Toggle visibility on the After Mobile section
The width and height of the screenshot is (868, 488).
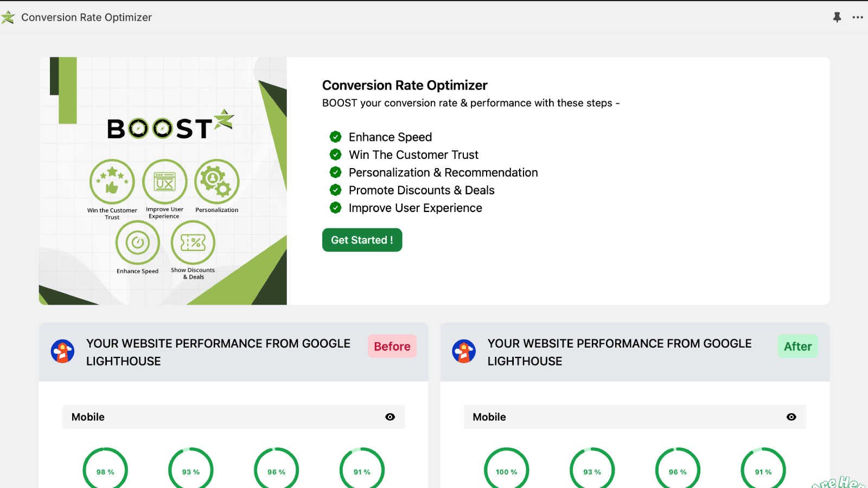pyautogui.click(x=791, y=416)
